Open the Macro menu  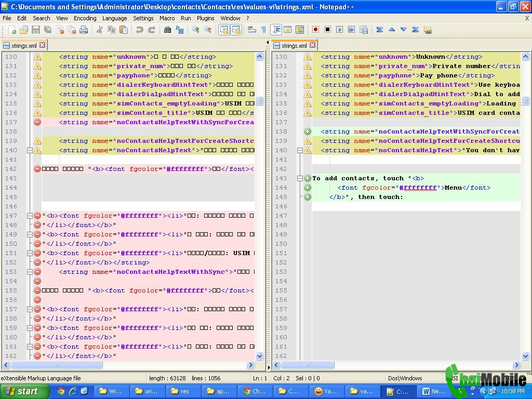tap(167, 18)
